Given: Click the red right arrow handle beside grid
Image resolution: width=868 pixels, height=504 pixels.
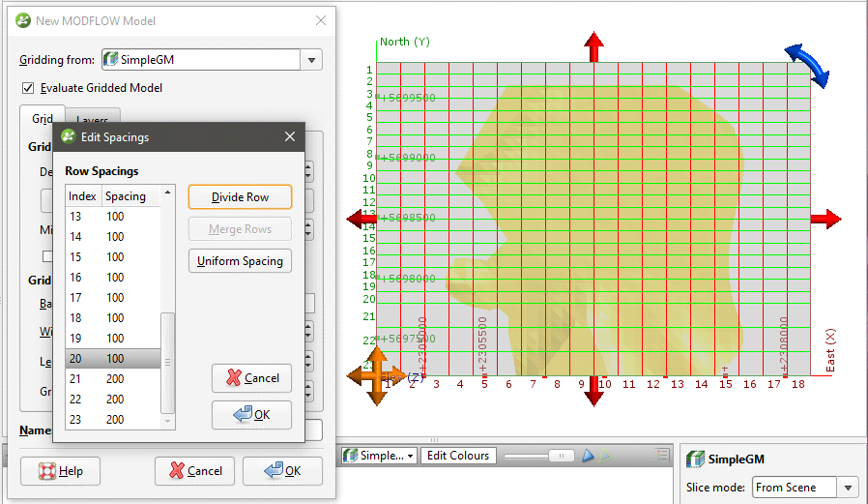Looking at the screenshot, I should click(825, 220).
